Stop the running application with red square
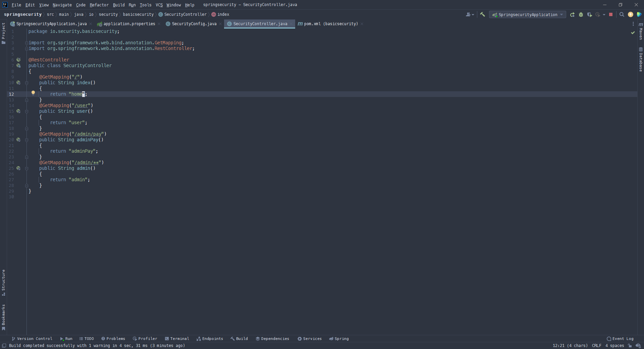644x349 pixels. [x=611, y=14]
